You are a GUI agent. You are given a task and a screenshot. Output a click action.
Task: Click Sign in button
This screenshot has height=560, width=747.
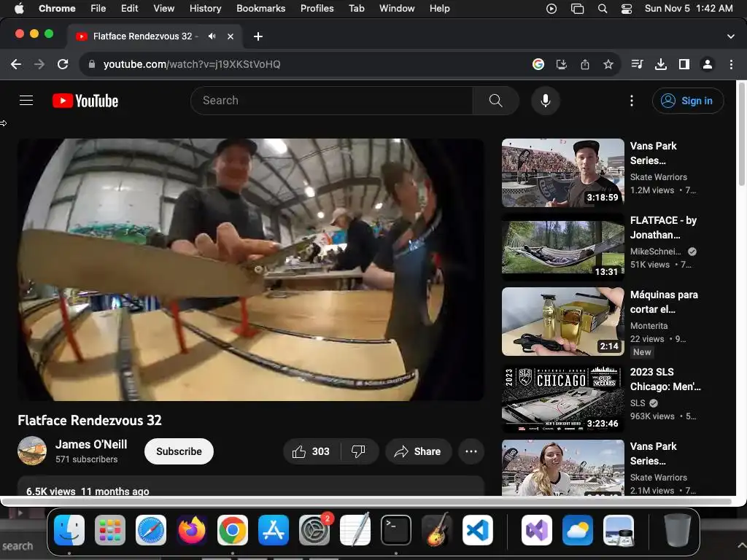(688, 101)
